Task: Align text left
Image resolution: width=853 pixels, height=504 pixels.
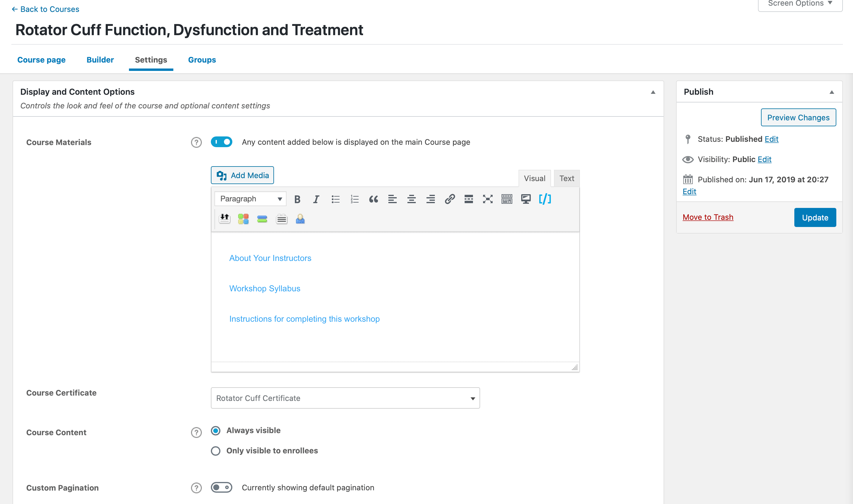Action: pyautogui.click(x=393, y=199)
